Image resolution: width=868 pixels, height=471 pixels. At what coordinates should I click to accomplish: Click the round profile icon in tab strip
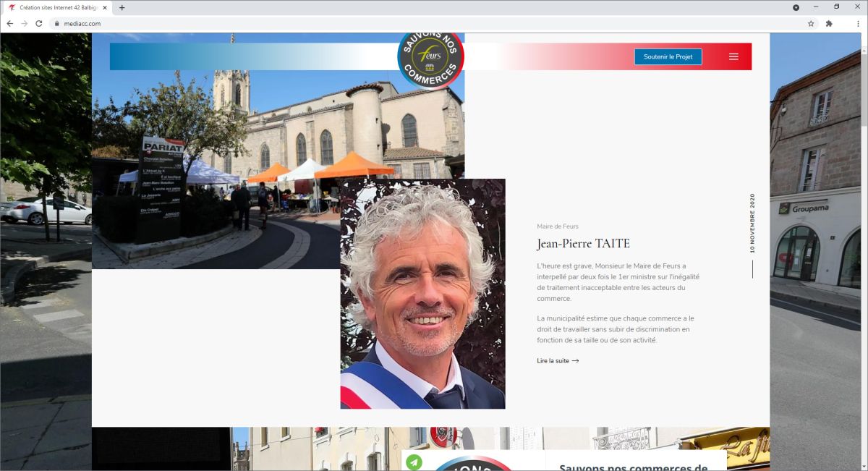coord(796,7)
